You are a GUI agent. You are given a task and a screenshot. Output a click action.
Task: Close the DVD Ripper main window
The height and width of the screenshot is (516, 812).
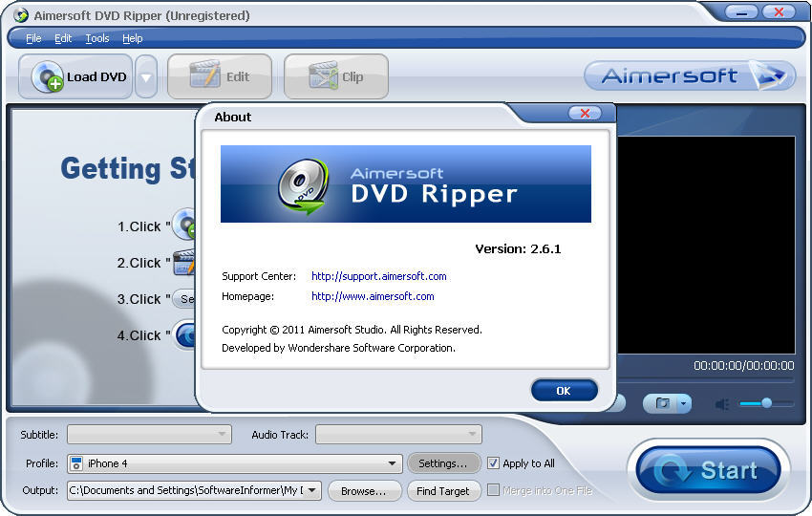[779, 11]
